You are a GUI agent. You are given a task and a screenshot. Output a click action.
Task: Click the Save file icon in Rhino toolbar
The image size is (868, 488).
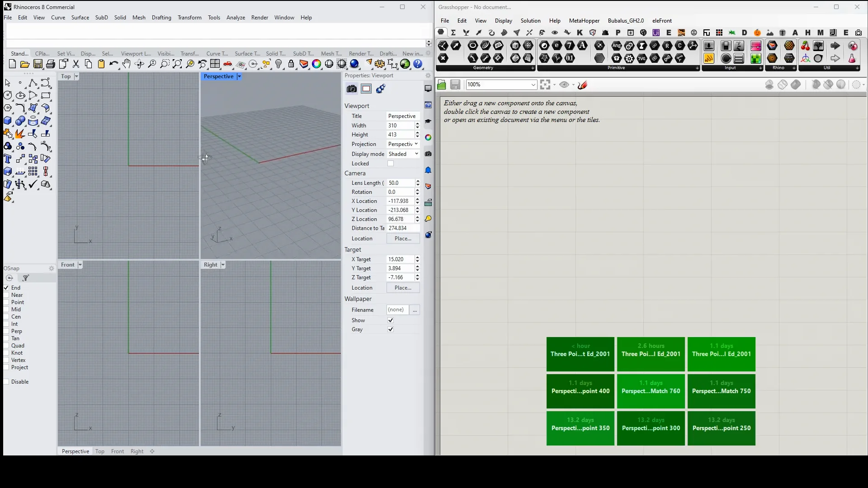[x=38, y=64]
